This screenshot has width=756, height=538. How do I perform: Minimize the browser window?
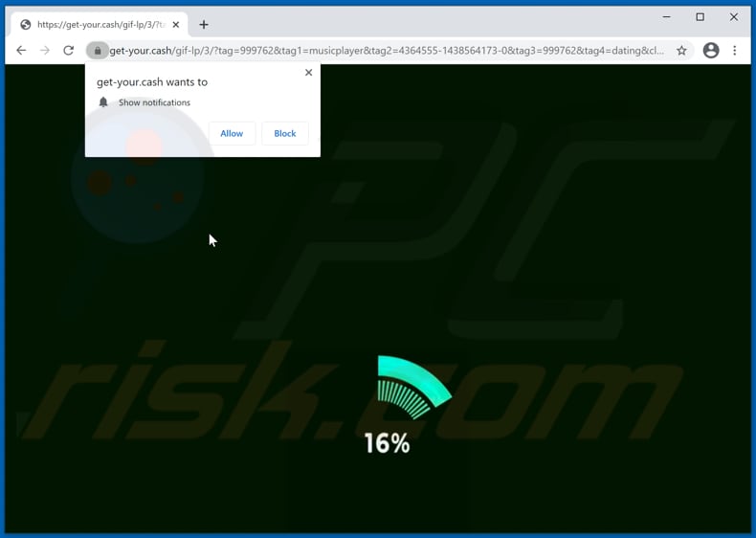tap(666, 17)
